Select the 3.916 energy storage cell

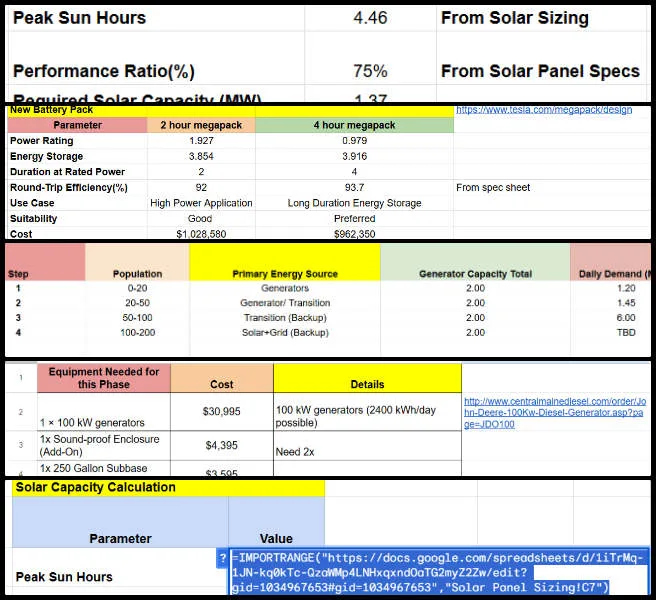point(354,156)
